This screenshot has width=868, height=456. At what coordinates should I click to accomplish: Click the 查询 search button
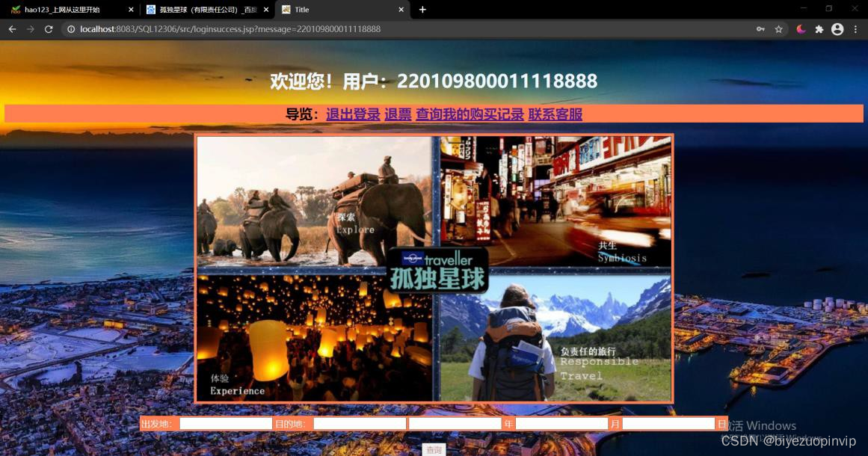coord(434,450)
